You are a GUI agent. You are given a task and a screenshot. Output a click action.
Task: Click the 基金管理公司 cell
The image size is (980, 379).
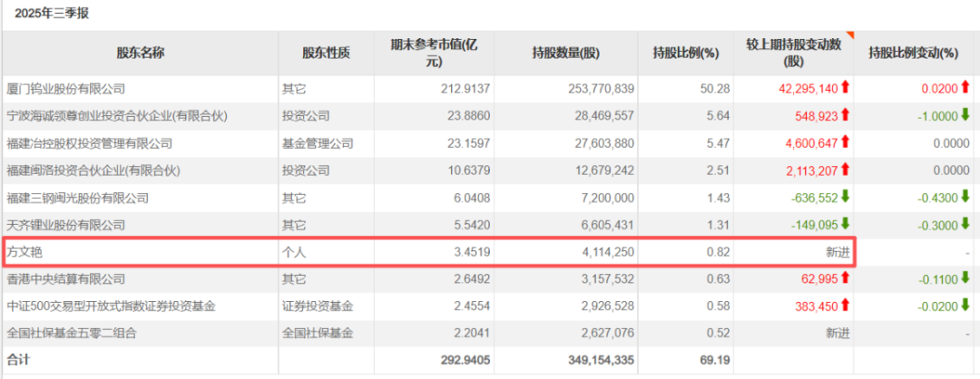coord(318,143)
